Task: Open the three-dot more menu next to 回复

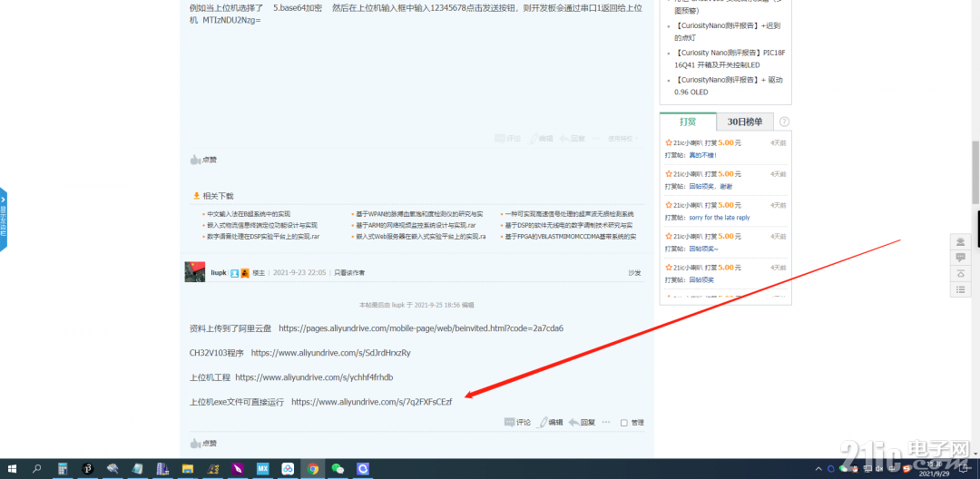Action: coord(605,422)
